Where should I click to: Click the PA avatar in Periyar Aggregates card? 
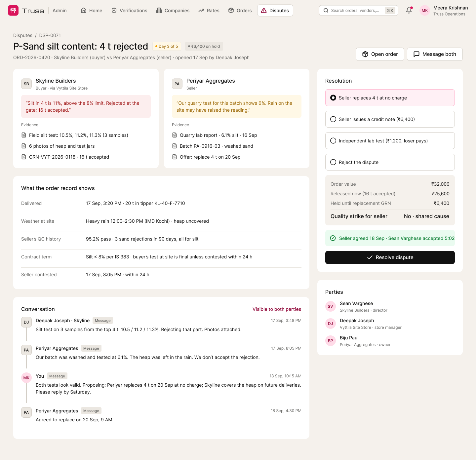(x=177, y=84)
